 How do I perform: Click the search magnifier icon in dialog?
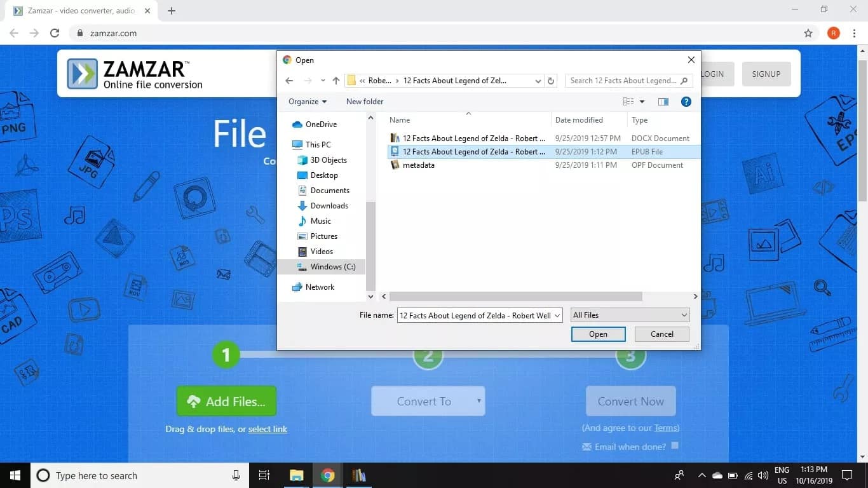pos(684,81)
